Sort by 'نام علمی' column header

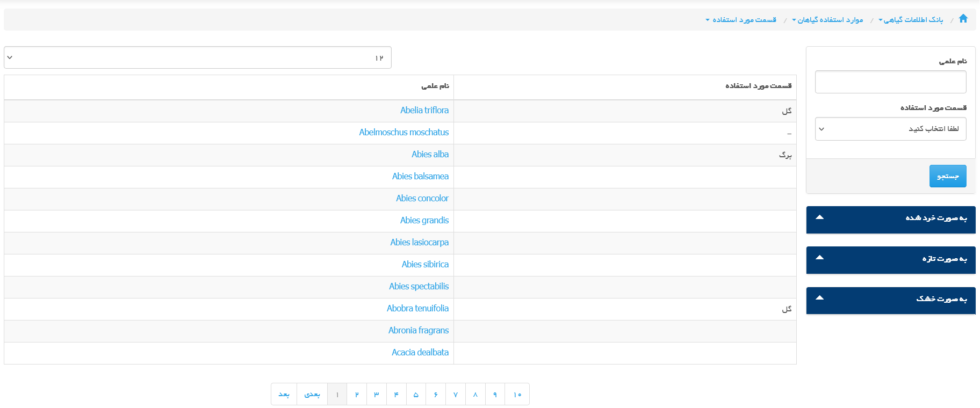tap(435, 86)
